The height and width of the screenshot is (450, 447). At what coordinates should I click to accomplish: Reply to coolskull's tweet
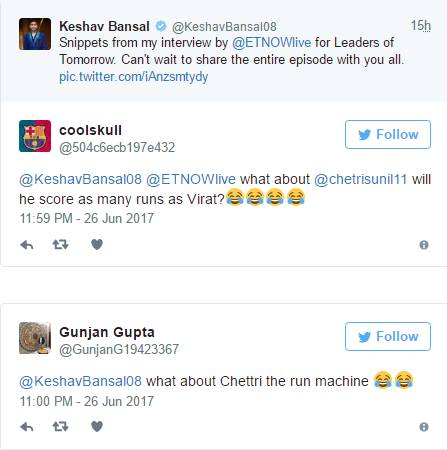pos(27,245)
